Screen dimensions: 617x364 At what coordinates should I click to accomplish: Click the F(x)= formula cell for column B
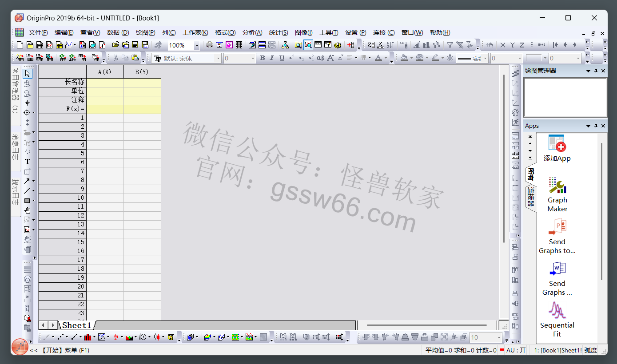point(142,109)
